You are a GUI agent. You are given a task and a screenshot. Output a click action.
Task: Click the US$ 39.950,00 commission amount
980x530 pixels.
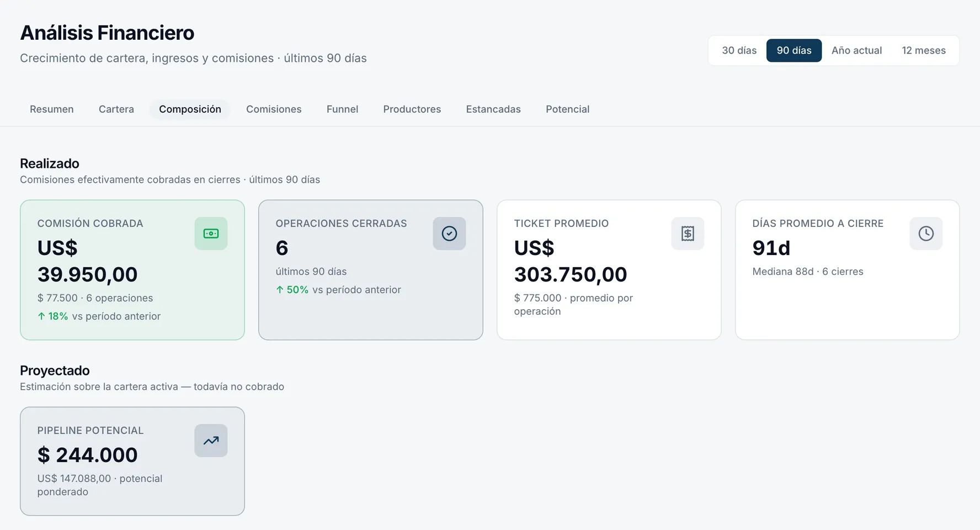87,261
